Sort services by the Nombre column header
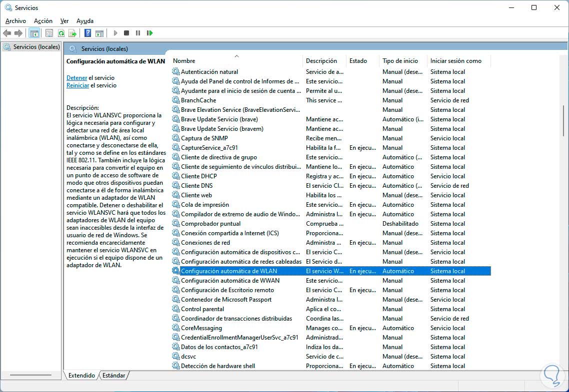Image resolution: width=569 pixels, height=392 pixels. point(184,61)
